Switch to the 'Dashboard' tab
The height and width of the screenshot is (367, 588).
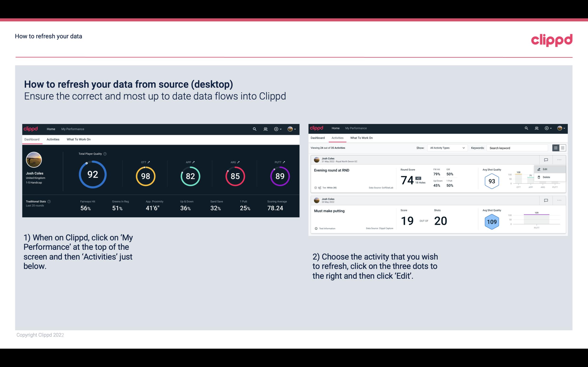32,139
